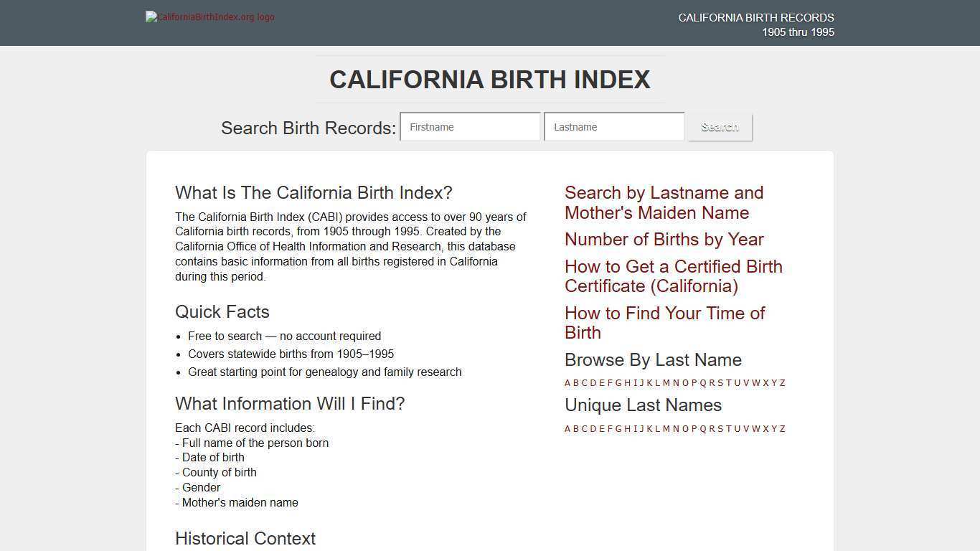The image size is (980, 551).
Task: Click the CALIFORNIA BIRTH RECORDS header text
Action: (756, 17)
